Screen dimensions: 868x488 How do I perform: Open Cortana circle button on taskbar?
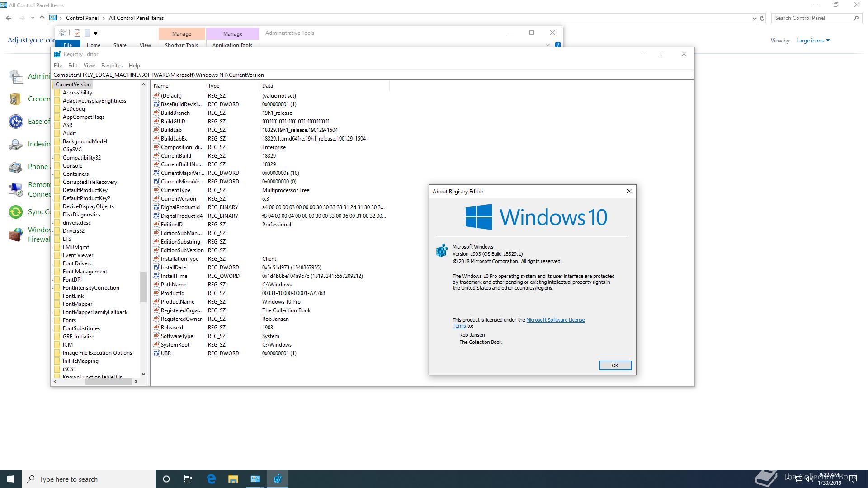[166, 479]
